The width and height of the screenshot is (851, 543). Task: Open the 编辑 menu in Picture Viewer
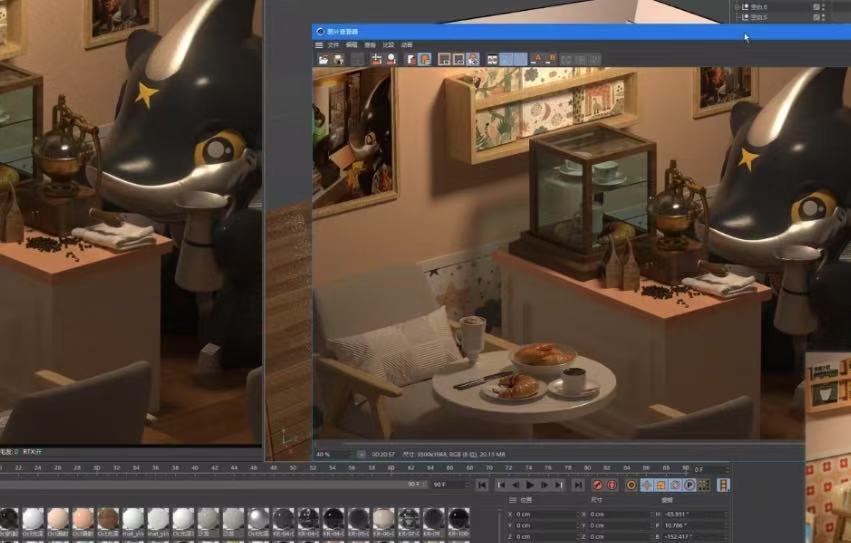(352, 45)
